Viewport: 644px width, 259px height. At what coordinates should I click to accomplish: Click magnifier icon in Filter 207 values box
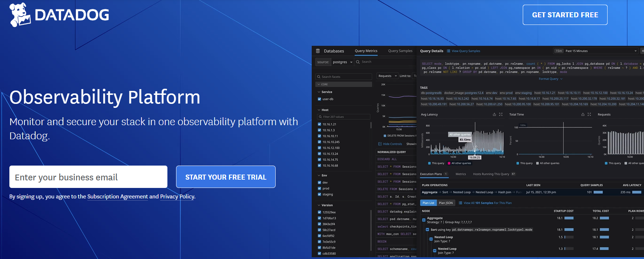click(x=320, y=117)
